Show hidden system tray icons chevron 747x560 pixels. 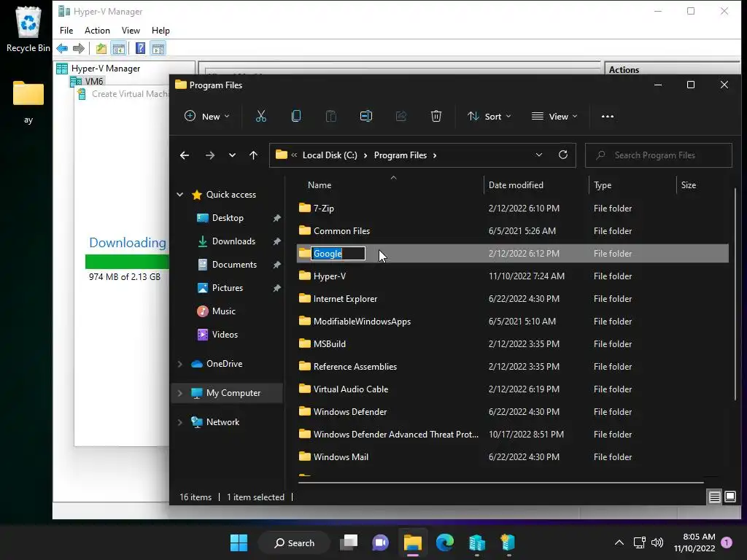pyautogui.click(x=619, y=542)
